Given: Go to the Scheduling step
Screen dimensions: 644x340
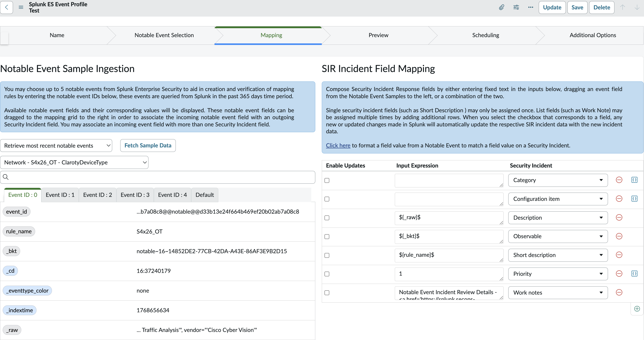Looking at the screenshot, I should click(x=485, y=35).
